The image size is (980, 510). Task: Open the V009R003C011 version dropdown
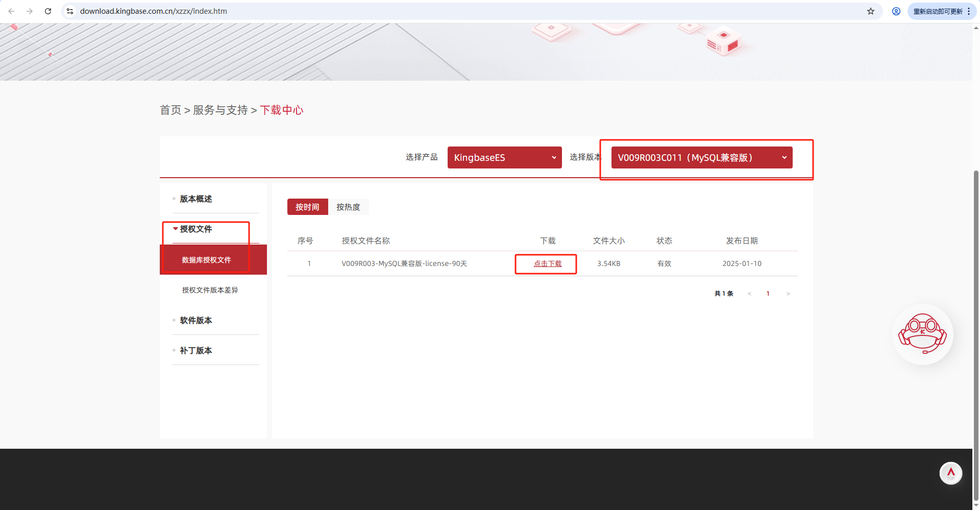(702, 158)
